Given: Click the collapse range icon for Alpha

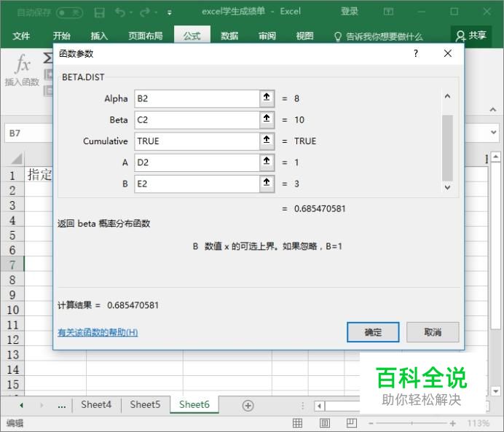Looking at the screenshot, I should click(267, 98).
